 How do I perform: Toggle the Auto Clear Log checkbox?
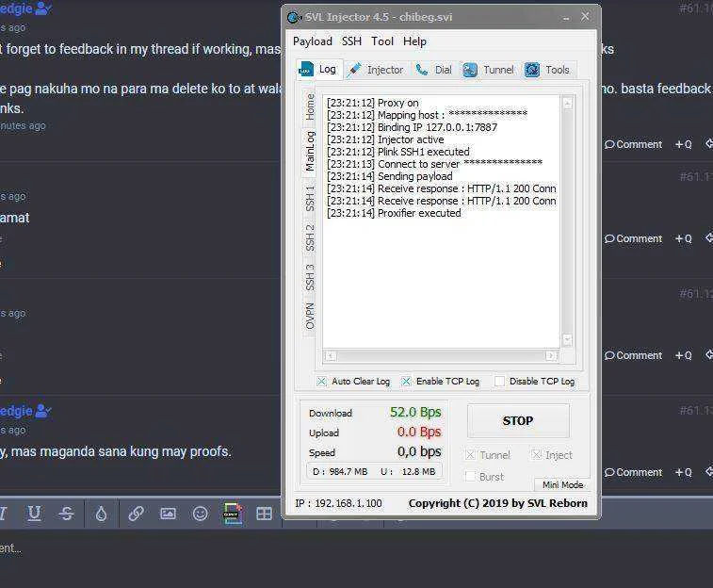pyautogui.click(x=321, y=381)
